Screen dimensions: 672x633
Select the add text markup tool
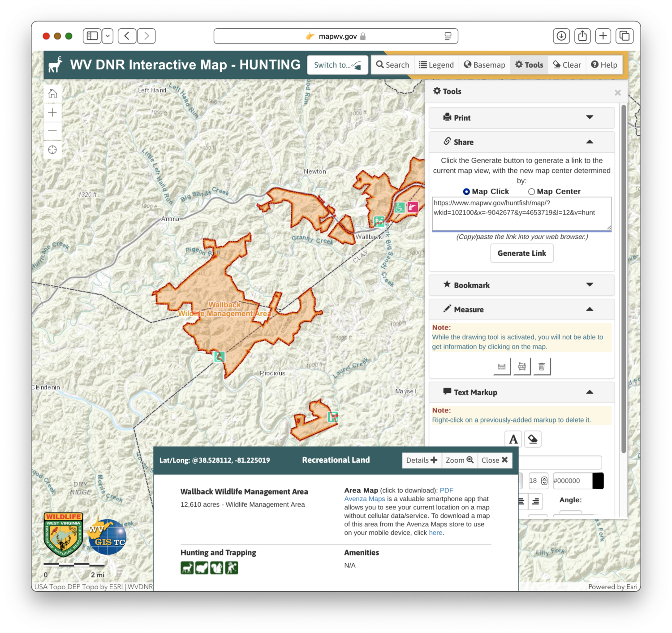(x=513, y=439)
